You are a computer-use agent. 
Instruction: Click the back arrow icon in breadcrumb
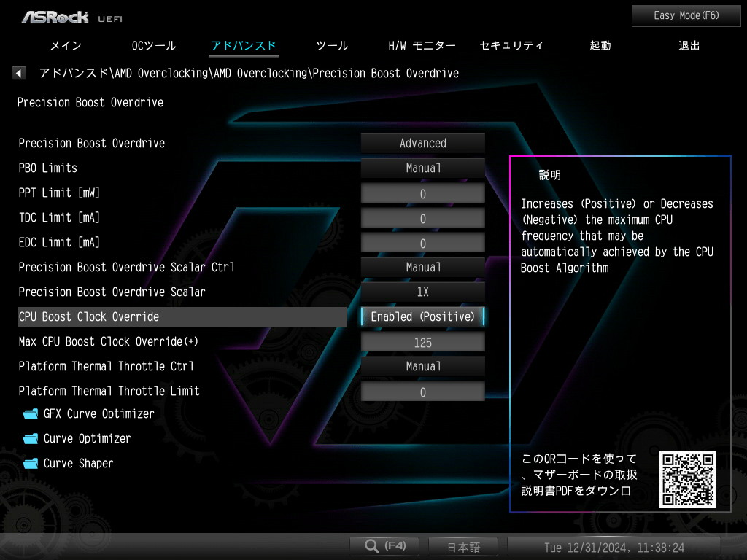click(19, 74)
